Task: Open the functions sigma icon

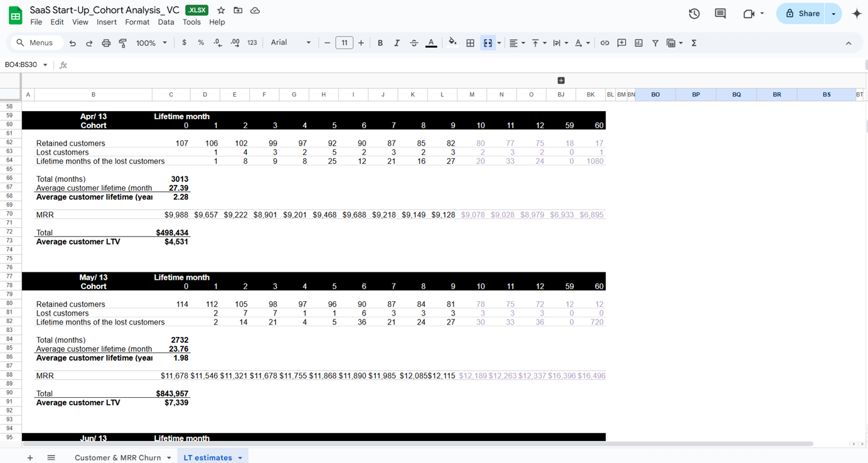Action: point(692,43)
